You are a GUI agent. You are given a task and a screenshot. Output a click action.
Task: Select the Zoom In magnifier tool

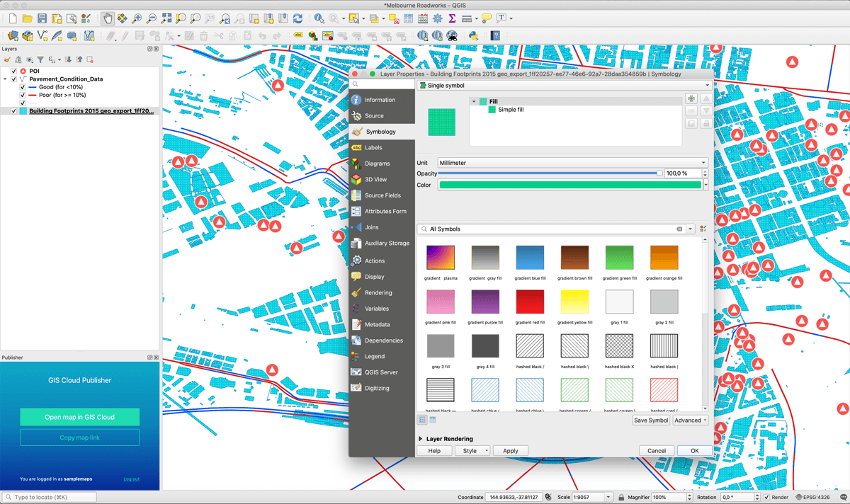[x=137, y=18]
